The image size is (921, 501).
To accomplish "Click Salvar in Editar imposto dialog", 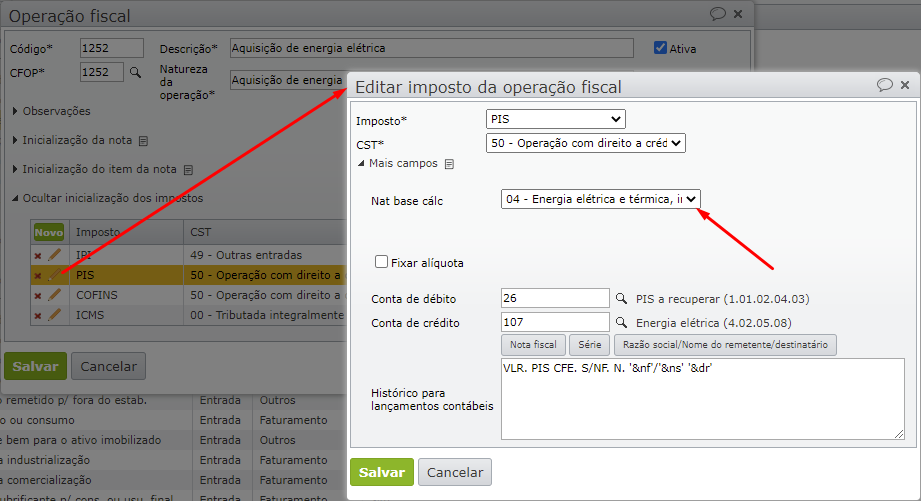I will pos(382,472).
